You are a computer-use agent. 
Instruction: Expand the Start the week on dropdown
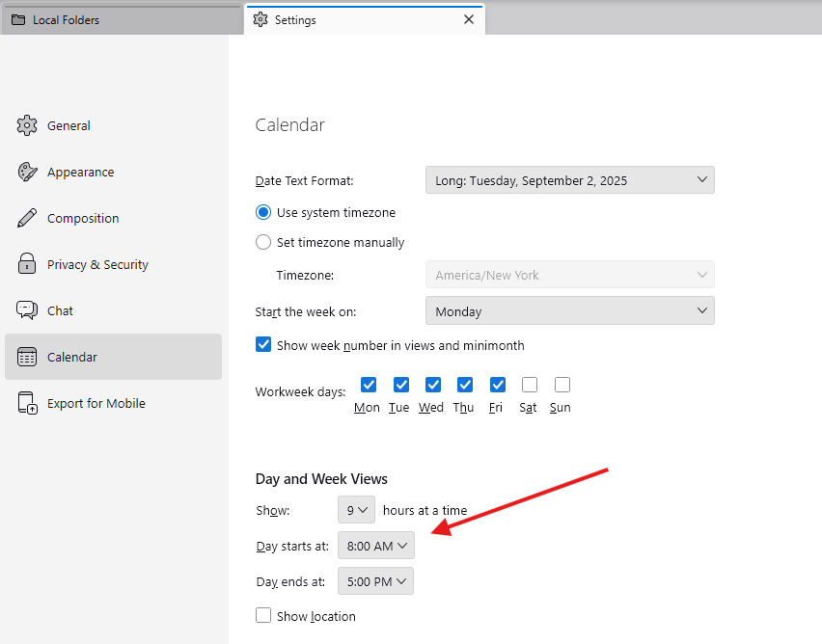(x=569, y=311)
